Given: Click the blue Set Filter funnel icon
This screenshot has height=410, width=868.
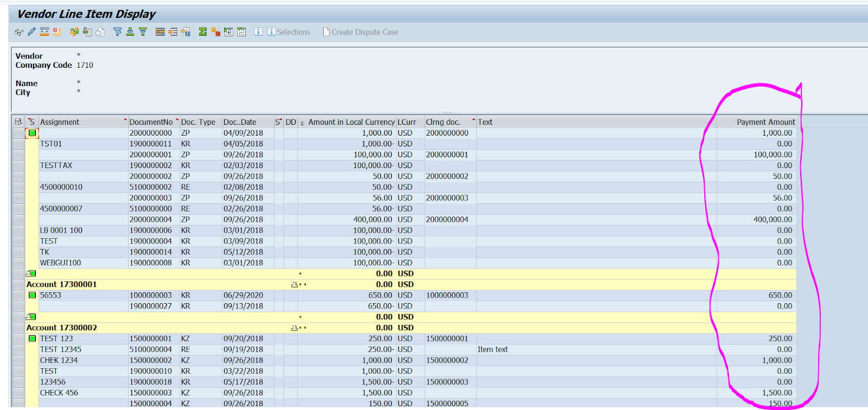Looking at the screenshot, I should 117,32.
